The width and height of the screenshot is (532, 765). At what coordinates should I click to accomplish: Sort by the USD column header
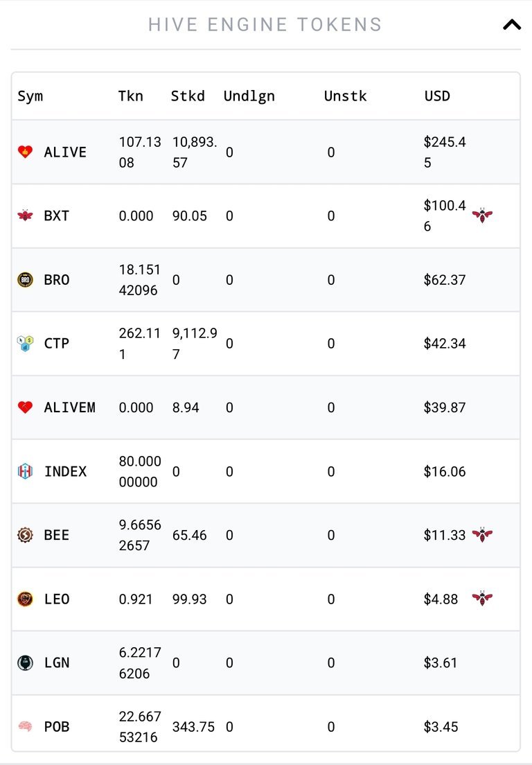tap(437, 96)
